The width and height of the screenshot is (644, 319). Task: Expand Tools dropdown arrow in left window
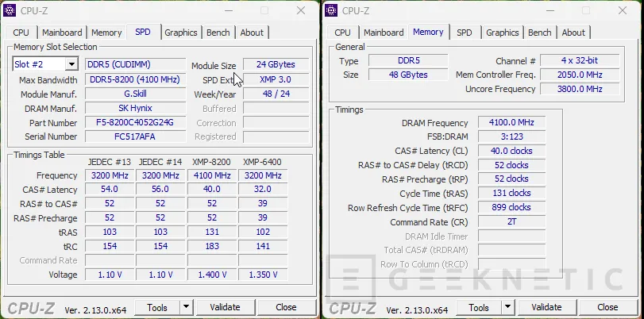coord(186,307)
